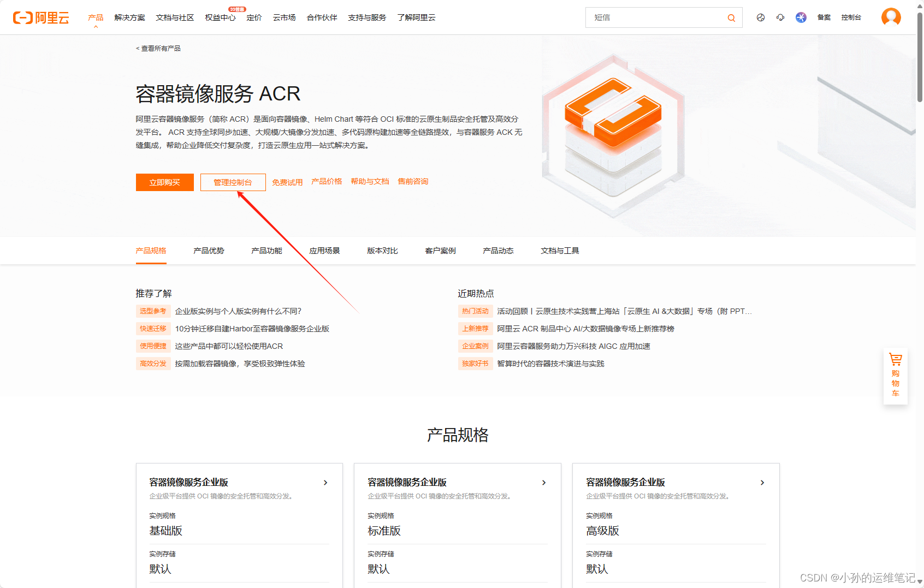
Task: Click the 选型参考 tag
Action: [x=153, y=311]
